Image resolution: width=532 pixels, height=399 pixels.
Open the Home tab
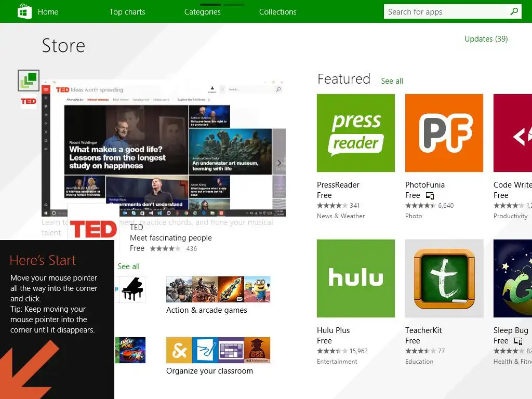point(48,12)
